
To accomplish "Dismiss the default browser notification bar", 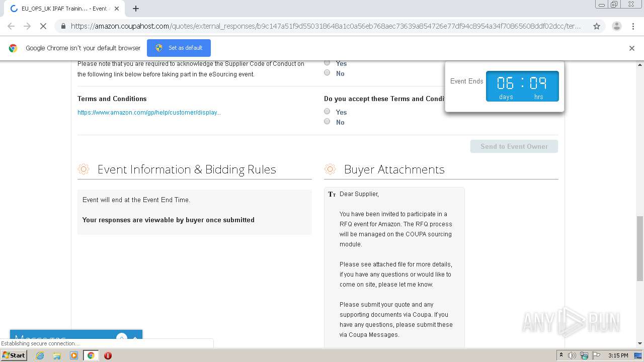I will pyautogui.click(x=632, y=48).
